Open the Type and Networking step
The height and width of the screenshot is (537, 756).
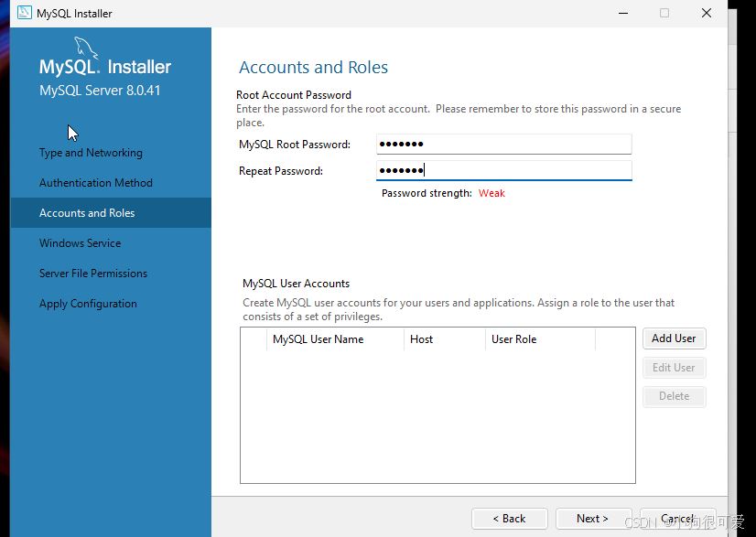[91, 153]
